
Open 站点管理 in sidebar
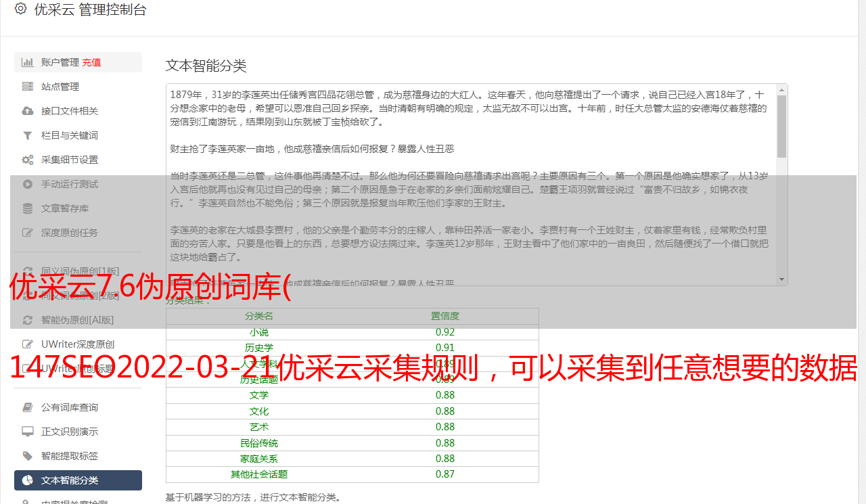click(x=78, y=87)
